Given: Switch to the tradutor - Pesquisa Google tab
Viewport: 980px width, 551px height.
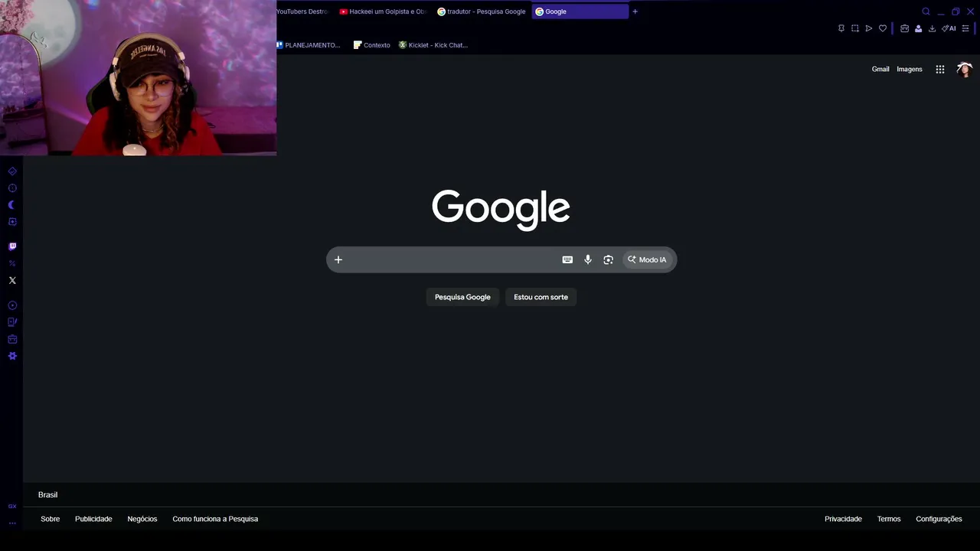Looking at the screenshot, I should 482,11.
